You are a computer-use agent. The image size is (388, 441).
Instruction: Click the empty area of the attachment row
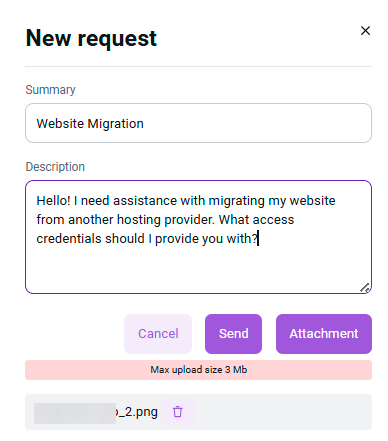283,412
